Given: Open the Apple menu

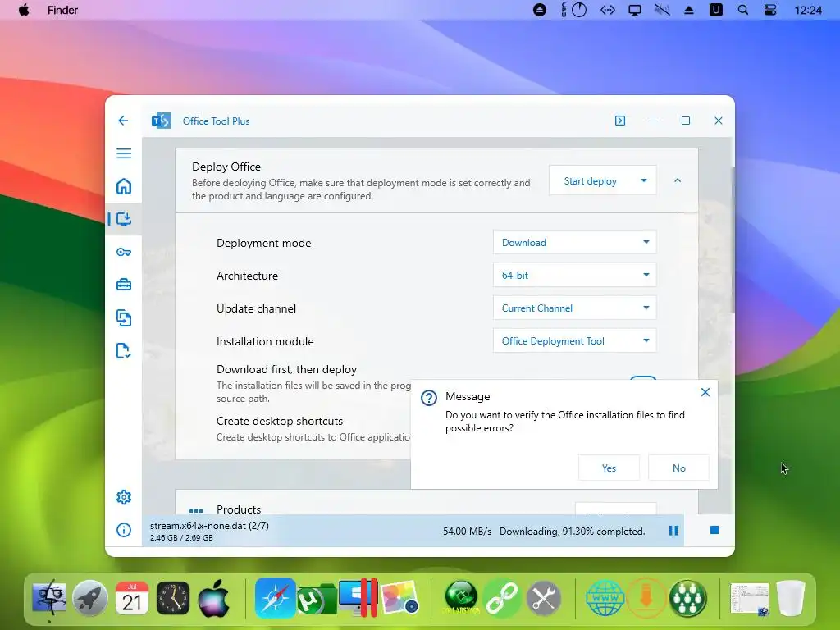Looking at the screenshot, I should (x=24, y=10).
